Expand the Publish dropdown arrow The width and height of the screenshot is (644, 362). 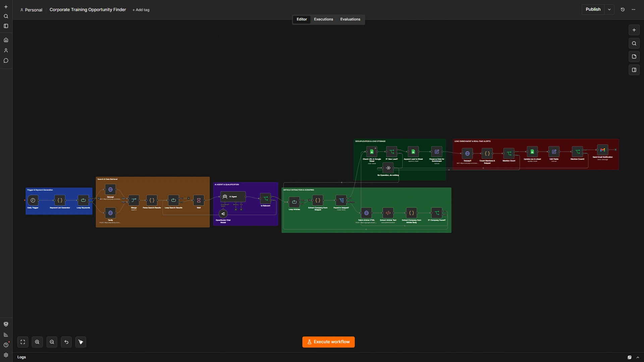(609, 9)
